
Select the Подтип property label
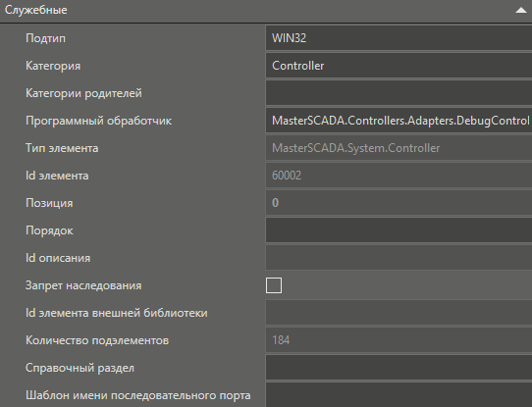coord(45,38)
